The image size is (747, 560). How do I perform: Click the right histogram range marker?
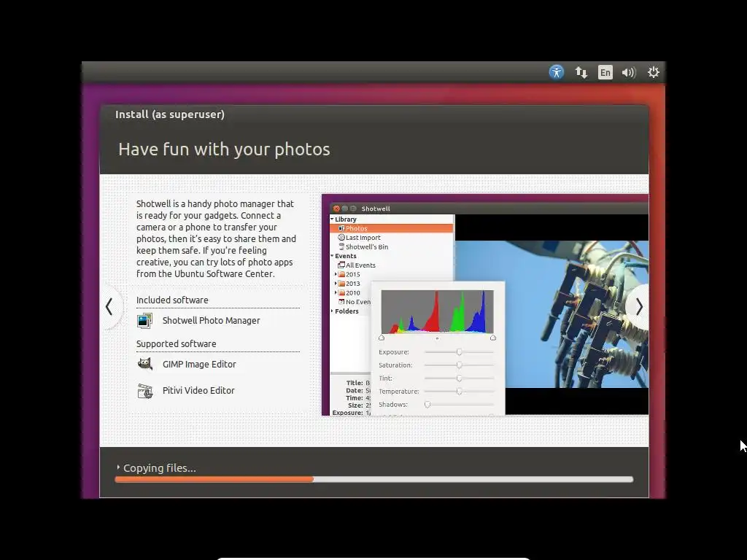493,338
